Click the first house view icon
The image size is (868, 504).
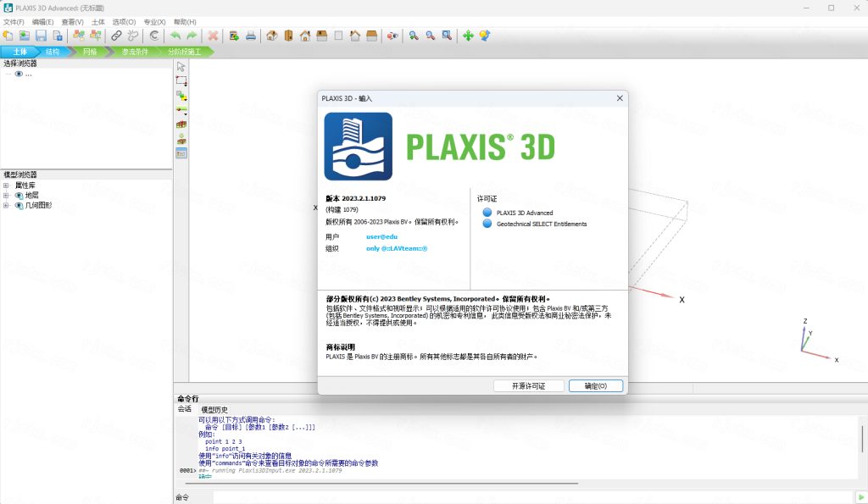[x=272, y=36]
